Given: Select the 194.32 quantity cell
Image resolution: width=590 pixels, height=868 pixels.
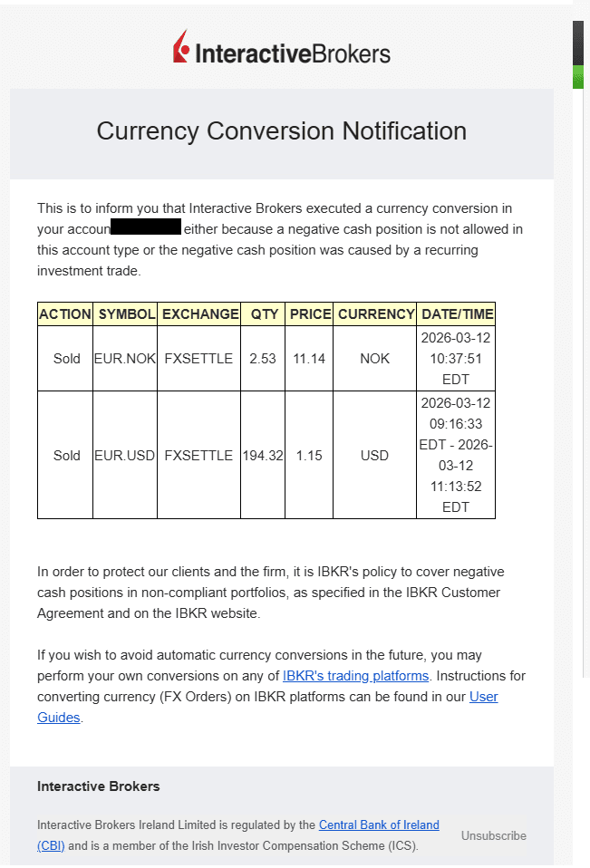Looking at the screenshot, I should (x=263, y=456).
